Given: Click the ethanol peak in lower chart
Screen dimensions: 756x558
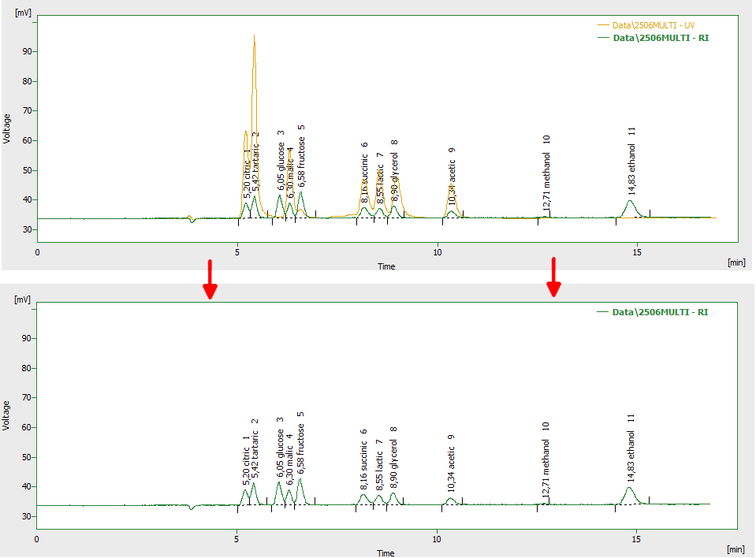Looking at the screenshot, I should [x=629, y=491].
